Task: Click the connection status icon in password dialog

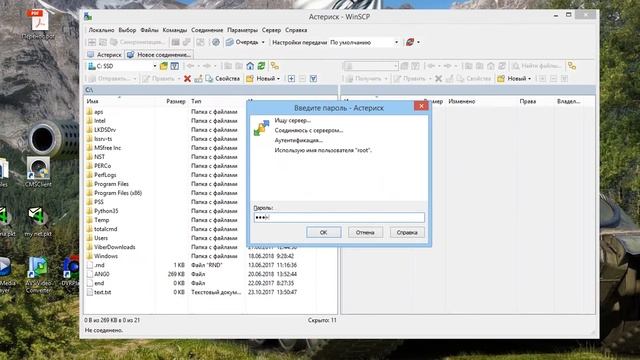Action: [261, 128]
